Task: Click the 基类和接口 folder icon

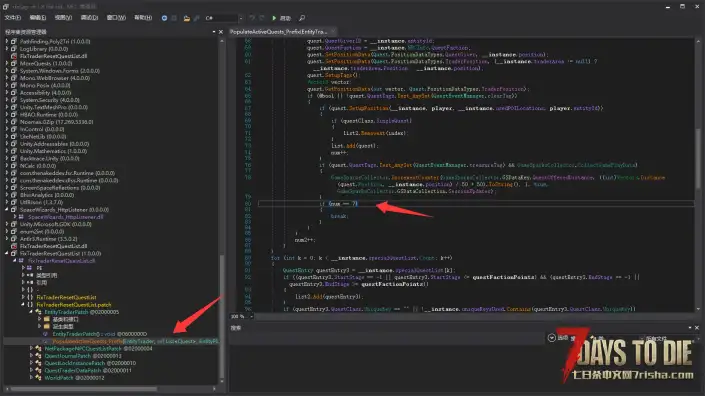Action: [47, 319]
